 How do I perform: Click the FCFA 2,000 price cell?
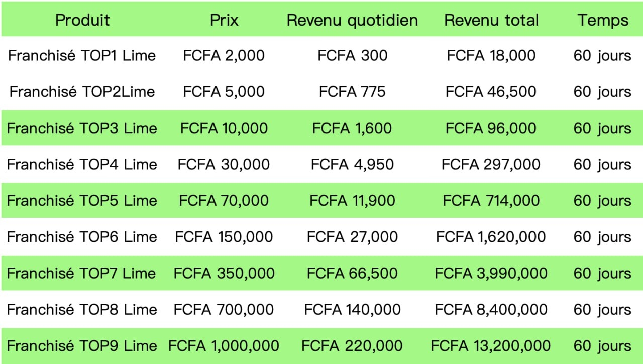(x=224, y=55)
